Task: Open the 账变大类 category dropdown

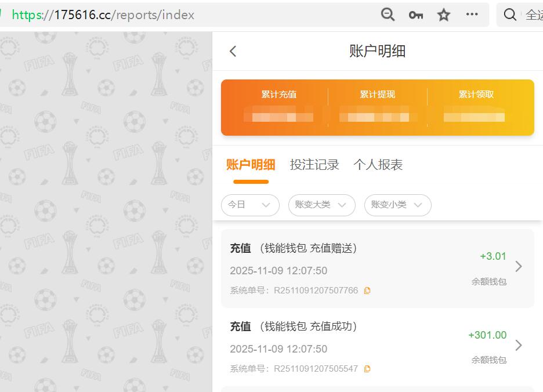Action: tap(322, 205)
